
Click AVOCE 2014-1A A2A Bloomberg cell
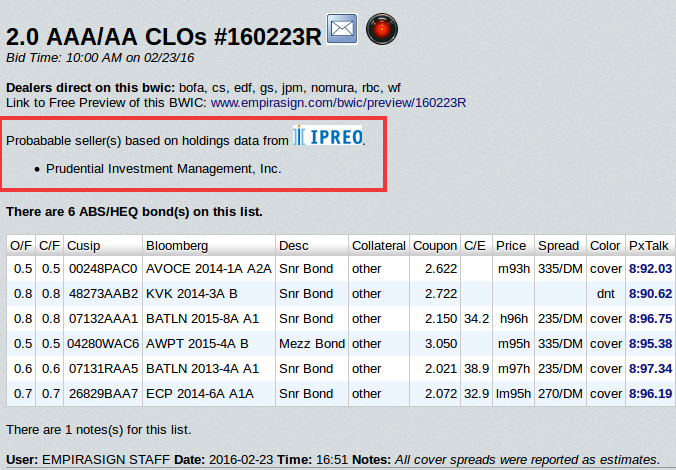209,269
